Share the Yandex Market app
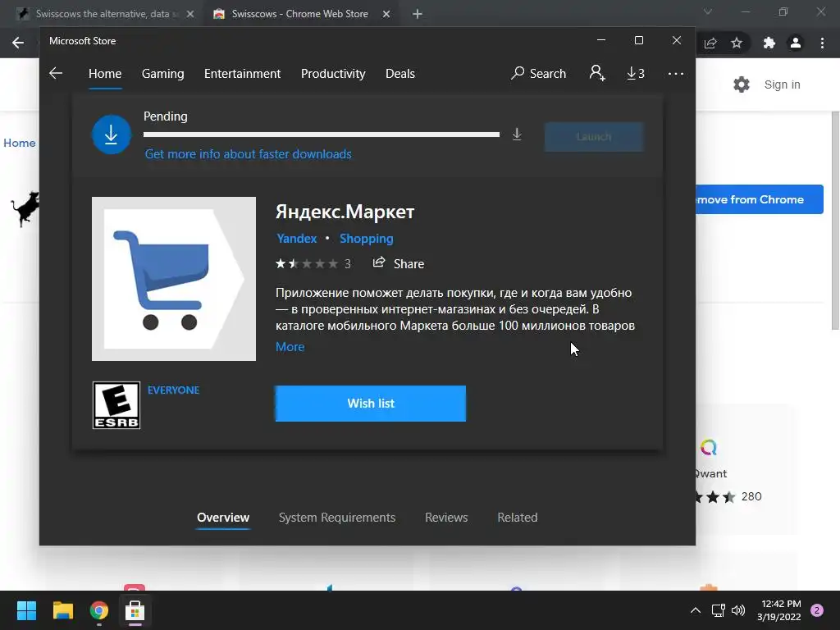The height and width of the screenshot is (630, 840). point(399,263)
